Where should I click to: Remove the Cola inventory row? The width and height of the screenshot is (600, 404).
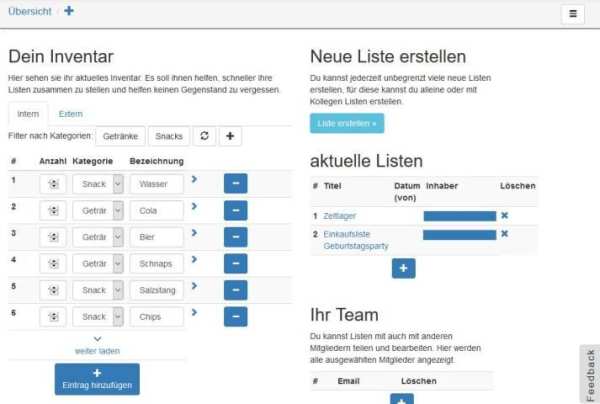[236, 210]
